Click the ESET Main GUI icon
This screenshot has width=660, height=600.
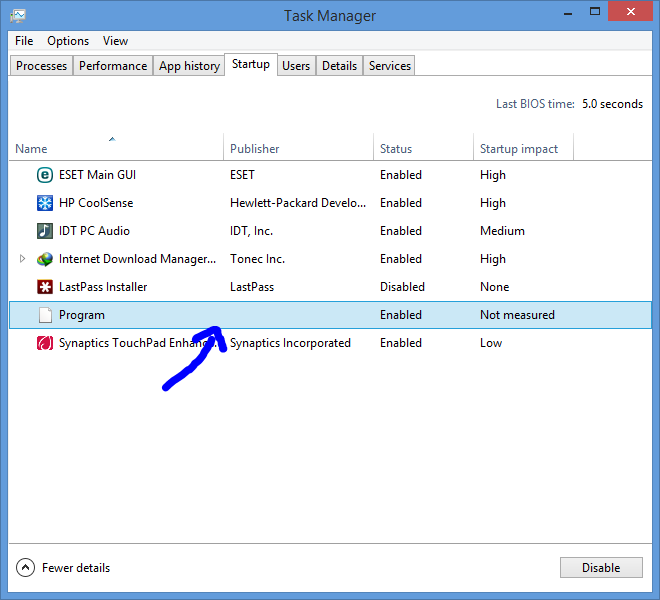point(45,175)
